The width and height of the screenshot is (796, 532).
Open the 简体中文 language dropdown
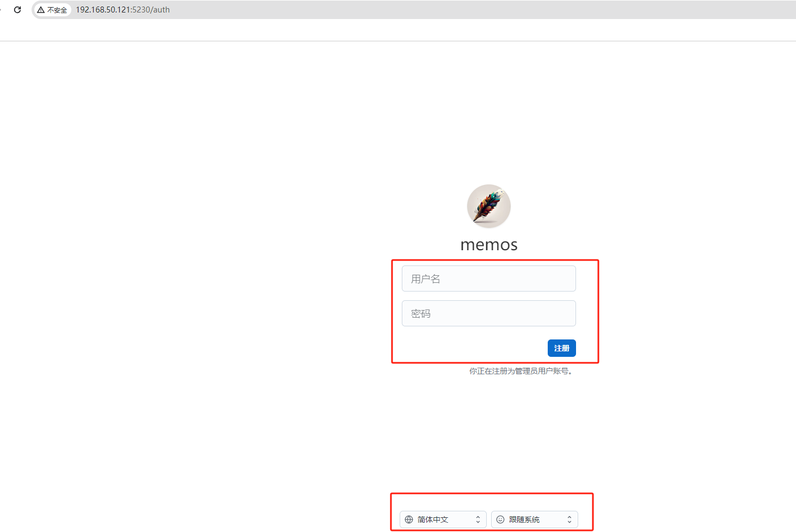[x=443, y=519]
